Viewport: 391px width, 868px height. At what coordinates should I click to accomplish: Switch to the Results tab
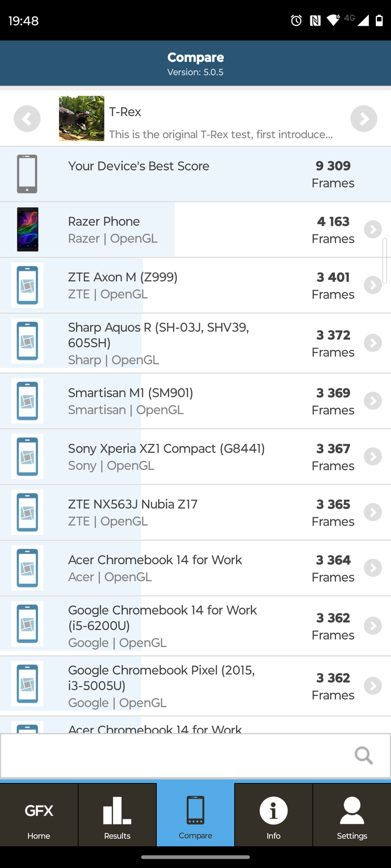coord(117,815)
